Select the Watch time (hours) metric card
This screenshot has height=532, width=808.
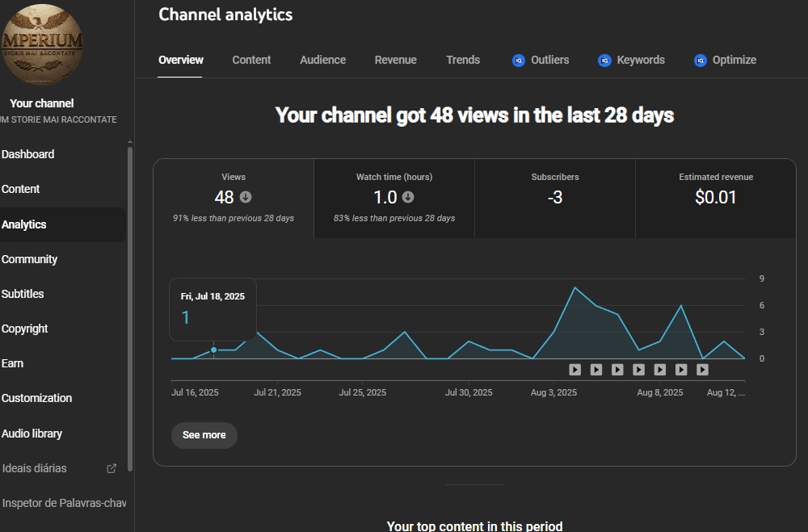point(394,199)
